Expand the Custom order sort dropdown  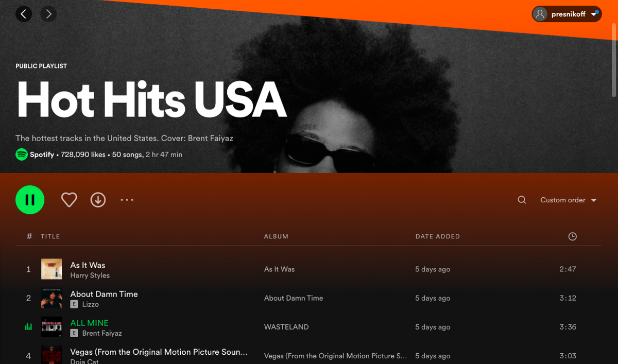568,200
